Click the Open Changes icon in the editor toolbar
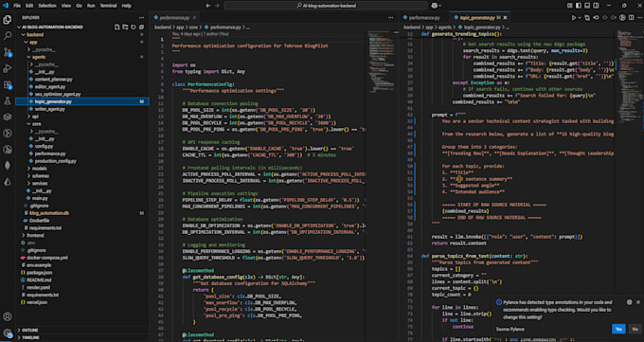Image resolution: width=644 pixels, height=342 pixels. click(x=587, y=18)
